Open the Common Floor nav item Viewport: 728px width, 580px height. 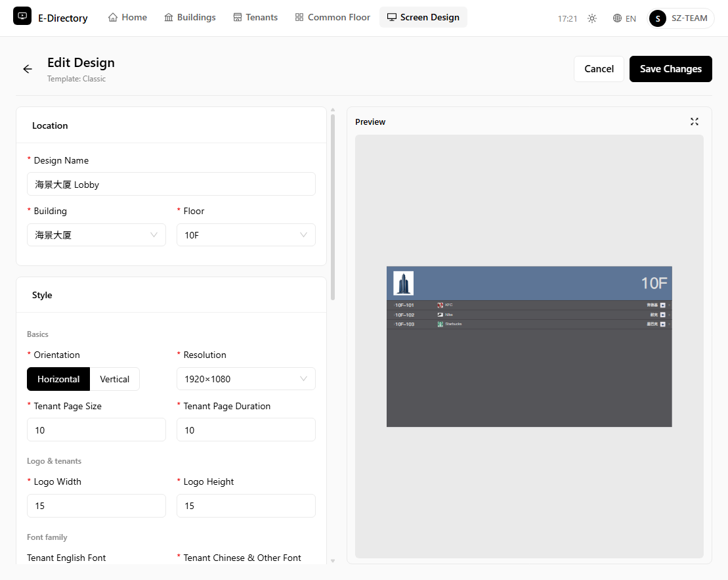332,18
